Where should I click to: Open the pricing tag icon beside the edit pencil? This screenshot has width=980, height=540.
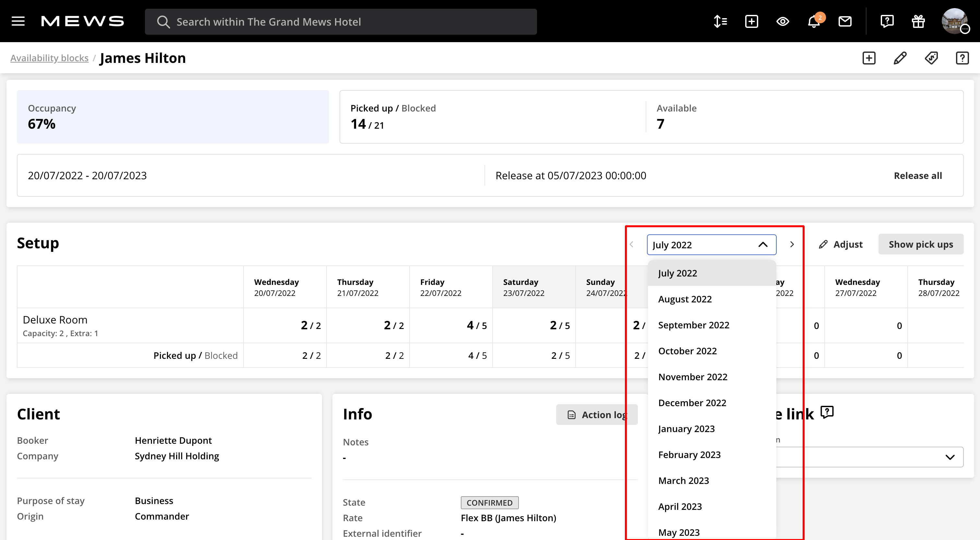pyautogui.click(x=931, y=58)
